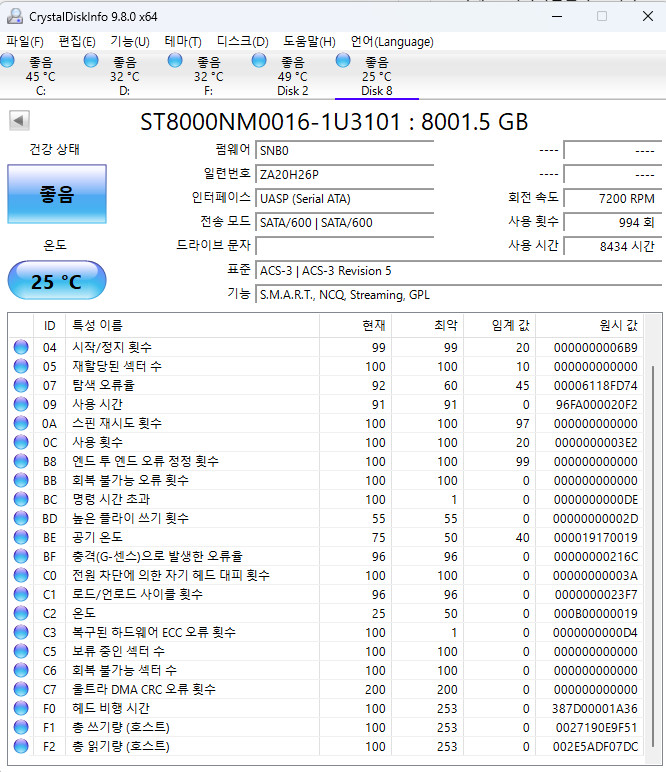Click the transfer mode field SATA/600

tap(344, 222)
